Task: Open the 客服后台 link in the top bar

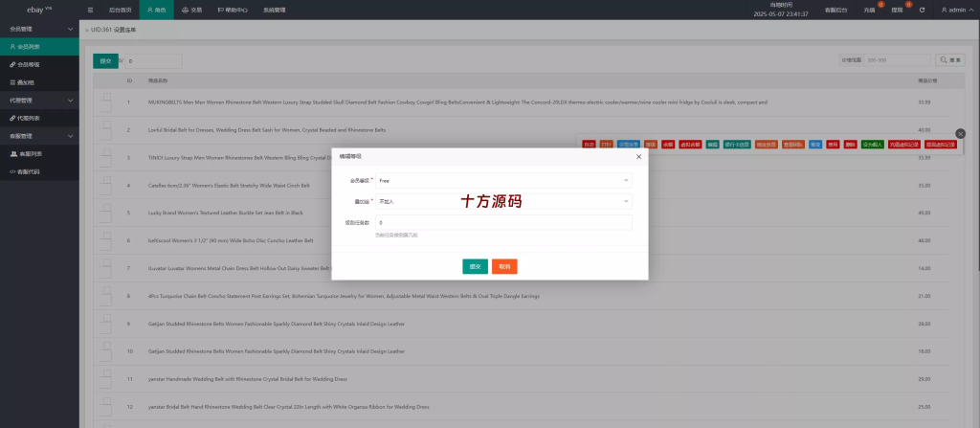Action: (835, 10)
